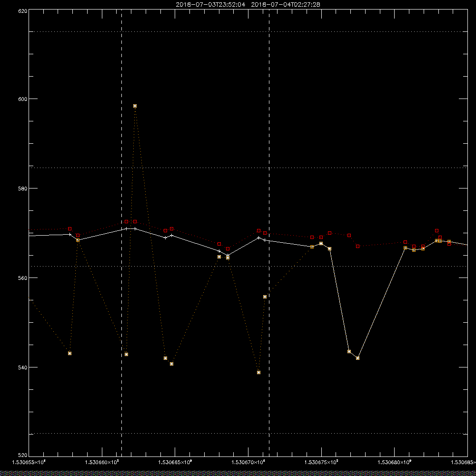This screenshot has width=476, height=476.
Task: Click the dotted horizontal limit line near 585
Action: click(x=248, y=168)
